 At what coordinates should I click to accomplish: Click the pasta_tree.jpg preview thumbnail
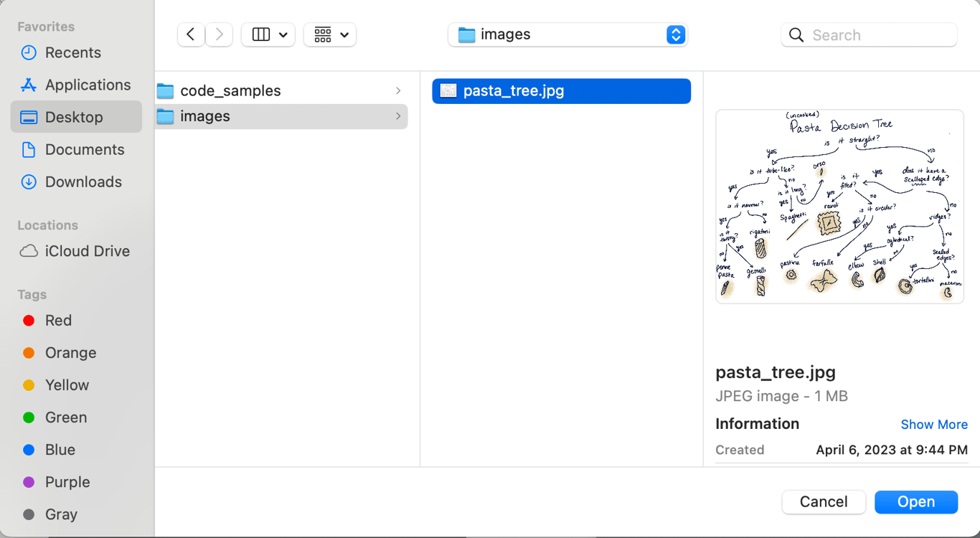tap(839, 207)
